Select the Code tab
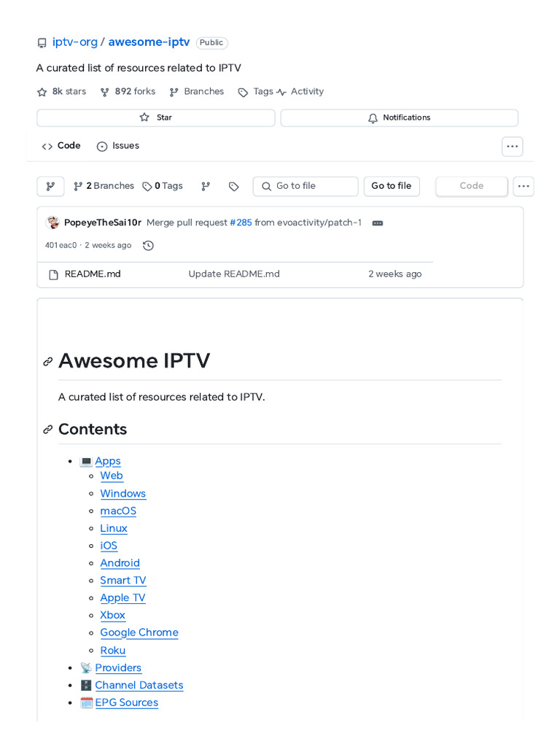 tap(61, 146)
